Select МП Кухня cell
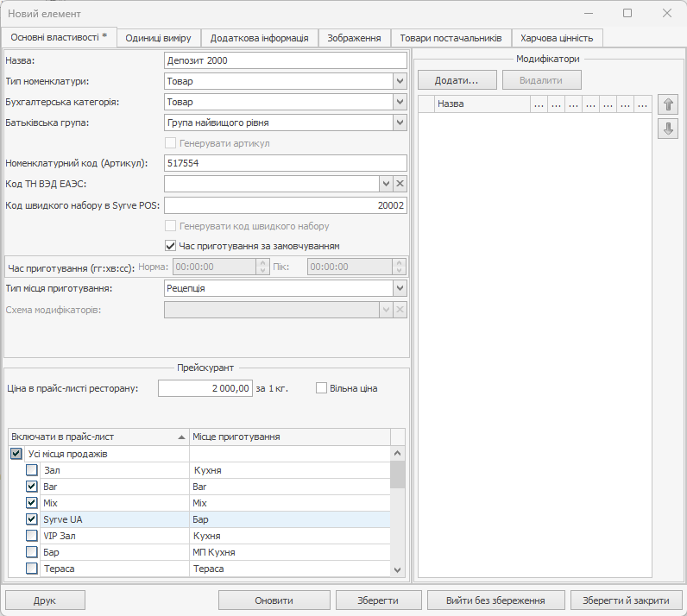687x616 pixels. [x=290, y=552]
